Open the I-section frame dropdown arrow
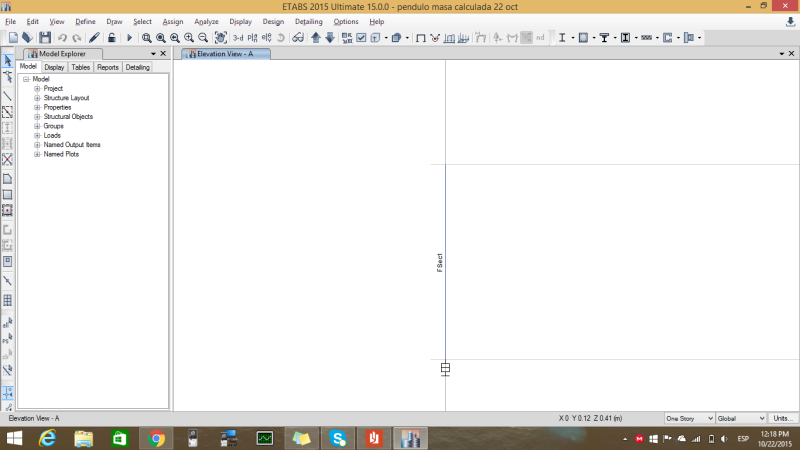The width and height of the screenshot is (800, 450). click(x=572, y=38)
